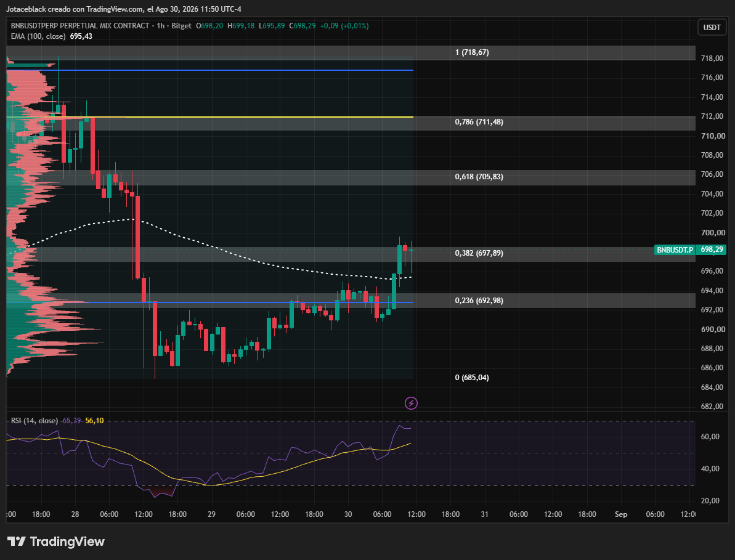The image size is (735, 560).
Task: Click the RSI axis label 60,00
Action: click(x=710, y=437)
